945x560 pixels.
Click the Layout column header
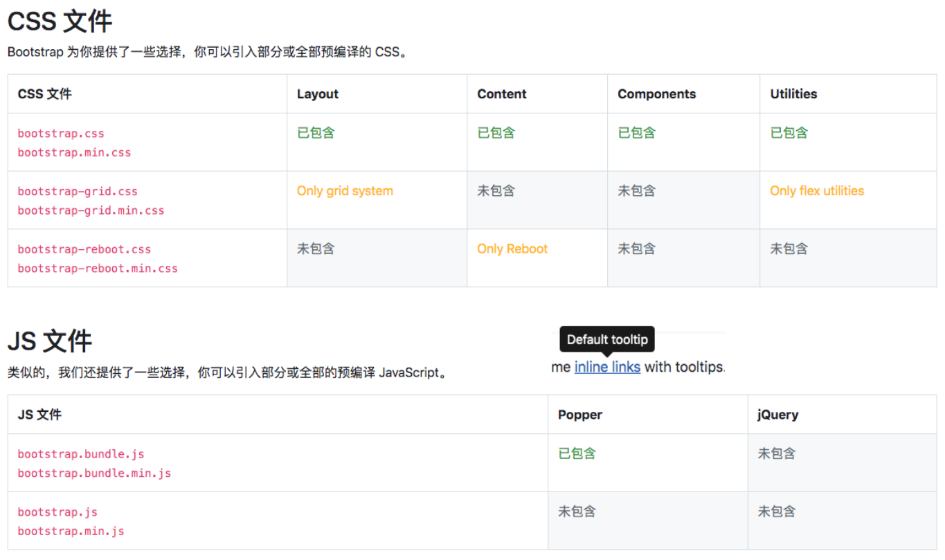click(x=318, y=94)
